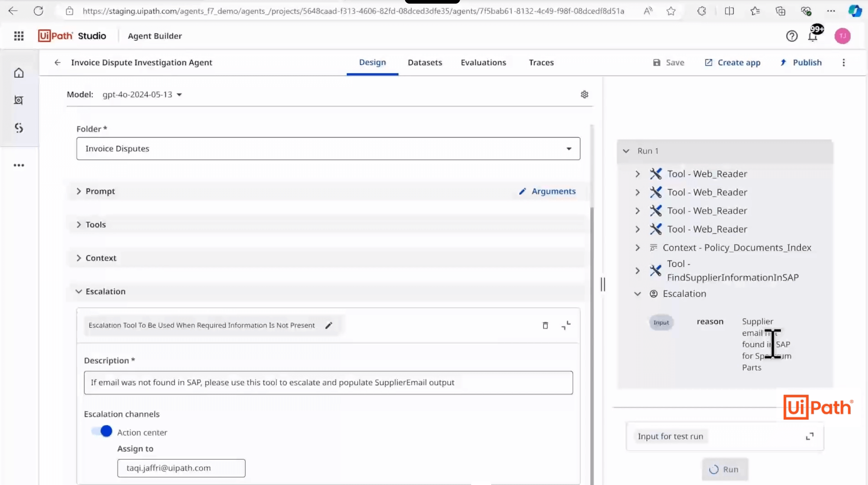
Task: Open Help via question mark icon
Action: click(792, 36)
